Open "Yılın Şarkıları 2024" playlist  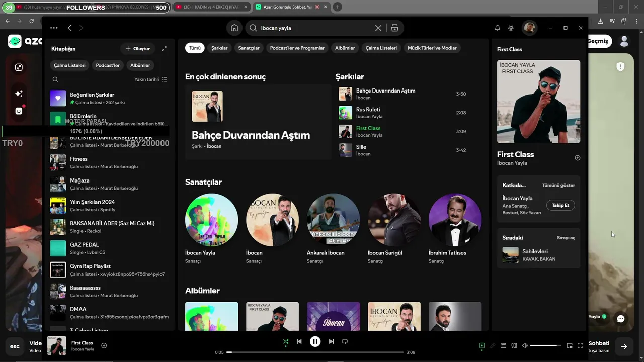[x=109, y=206]
